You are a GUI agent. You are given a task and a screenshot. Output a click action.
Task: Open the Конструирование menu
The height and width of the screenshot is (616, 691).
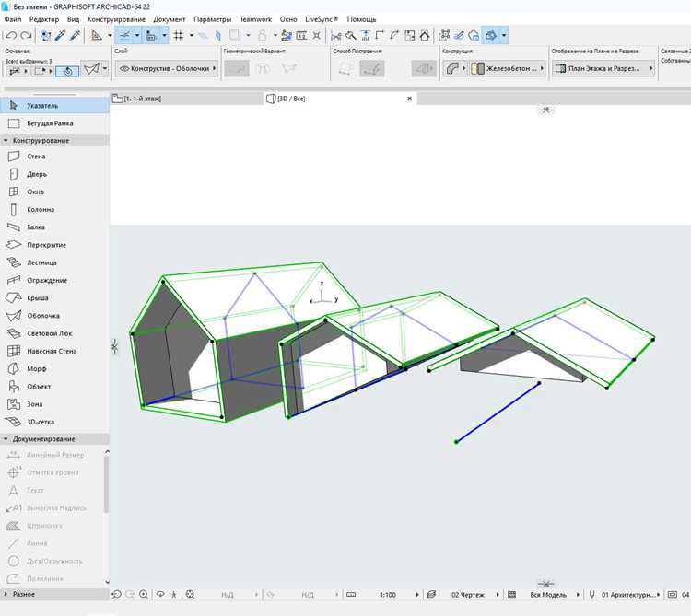coord(116,19)
